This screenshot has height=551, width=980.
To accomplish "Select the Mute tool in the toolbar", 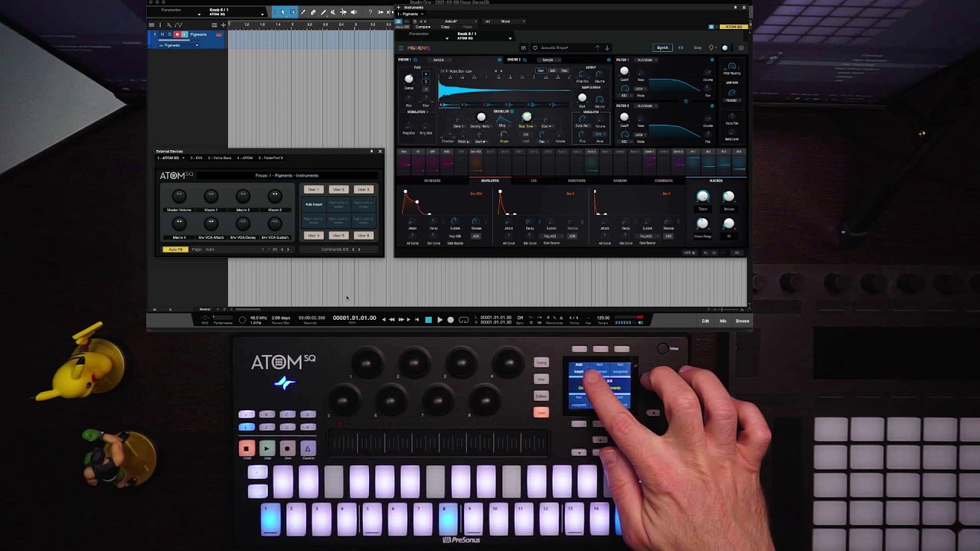I will coord(333,12).
